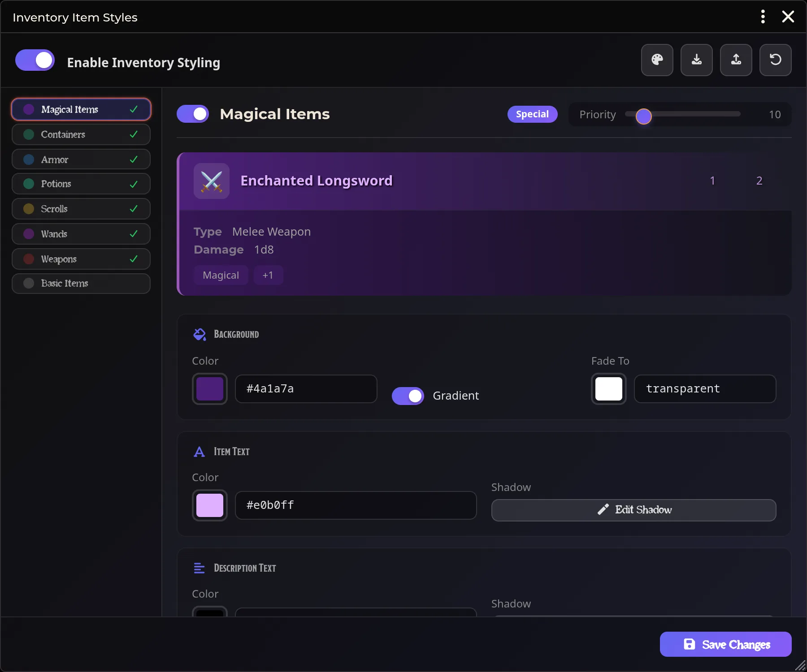807x672 pixels.
Task: Click the Item Text letter A icon
Action: click(x=199, y=452)
